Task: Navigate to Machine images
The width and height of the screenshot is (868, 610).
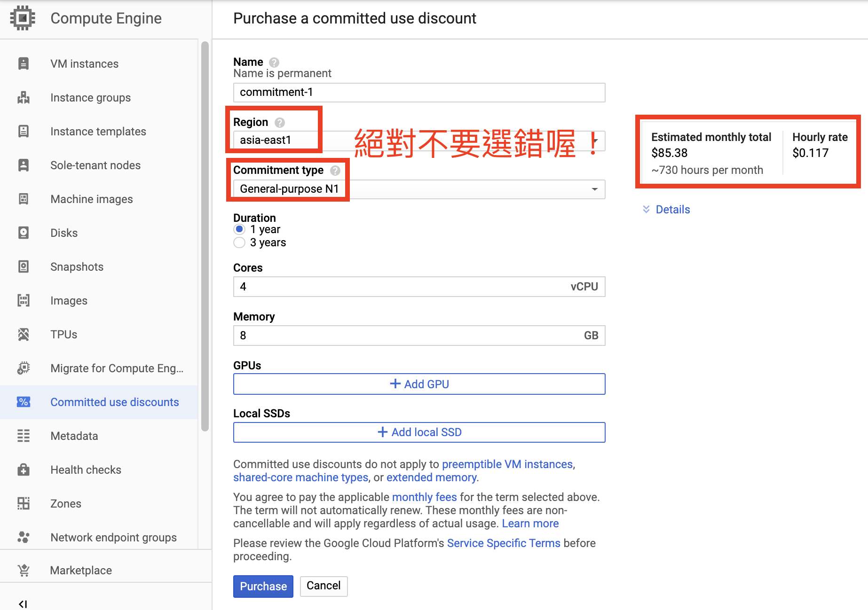Action: tap(92, 199)
